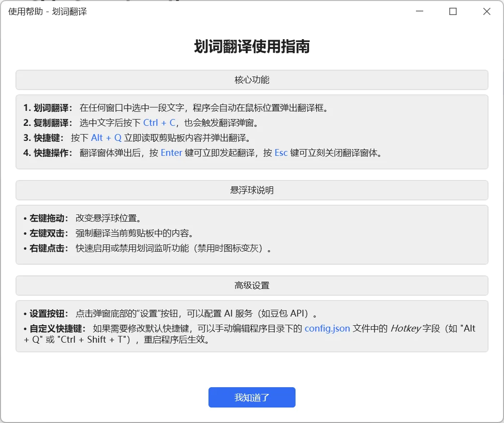The height and width of the screenshot is (423, 504).
Task: Click the blue Ctrl + C shortcut text
Action: click(x=160, y=122)
